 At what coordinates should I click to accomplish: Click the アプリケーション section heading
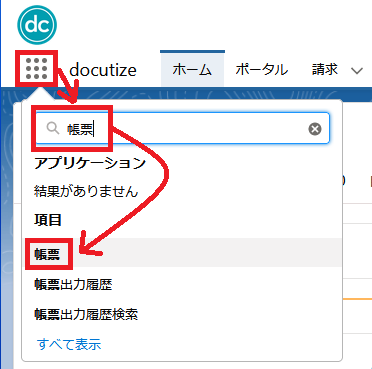pyautogui.click(x=90, y=163)
